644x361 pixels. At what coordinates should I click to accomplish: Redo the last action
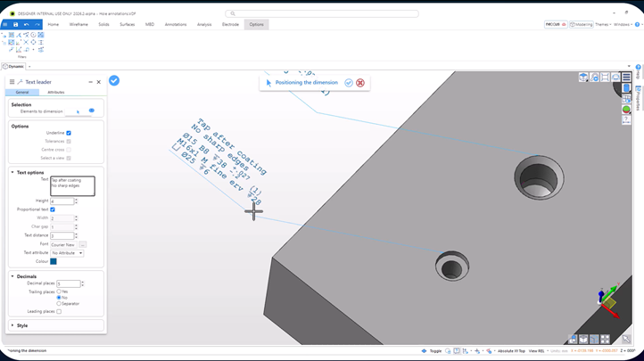pyautogui.click(x=37, y=25)
